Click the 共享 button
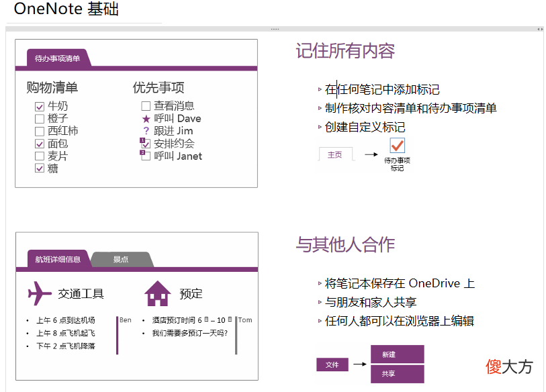The width and height of the screenshot is (546, 392). [x=398, y=374]
